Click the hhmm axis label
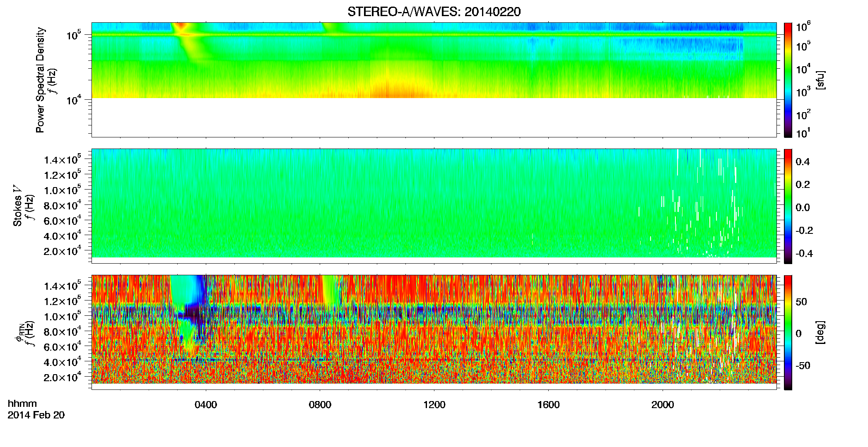The width and height of the screenshot is (868, 447). point(22,404)
